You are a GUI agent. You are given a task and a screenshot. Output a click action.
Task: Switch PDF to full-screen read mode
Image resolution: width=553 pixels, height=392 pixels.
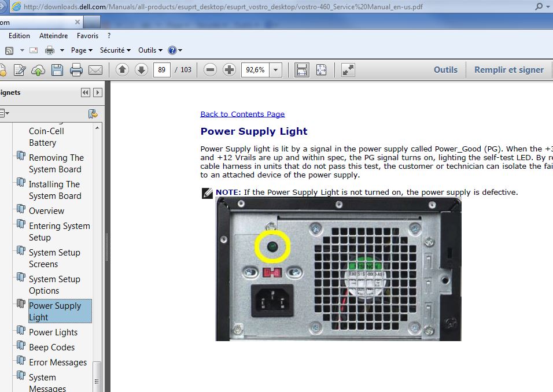348,70
